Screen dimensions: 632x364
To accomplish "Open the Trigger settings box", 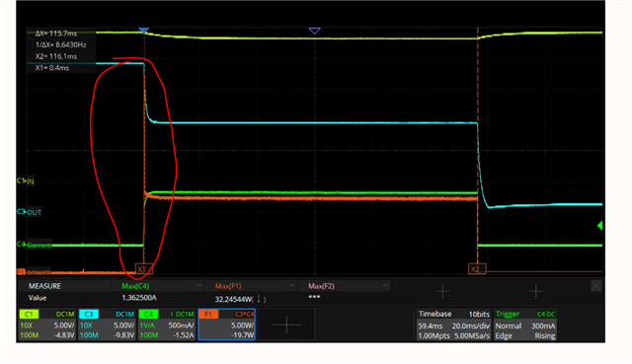I will 525,325.
